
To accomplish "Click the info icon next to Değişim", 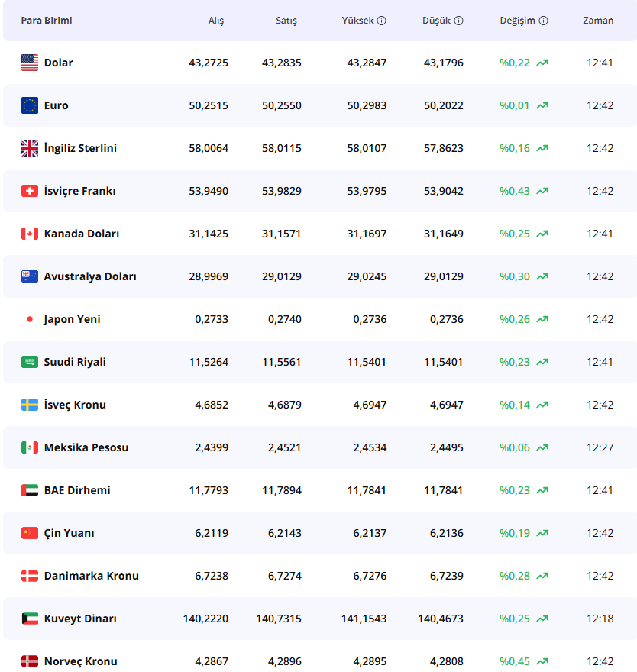I will click(x=543, y=21).
